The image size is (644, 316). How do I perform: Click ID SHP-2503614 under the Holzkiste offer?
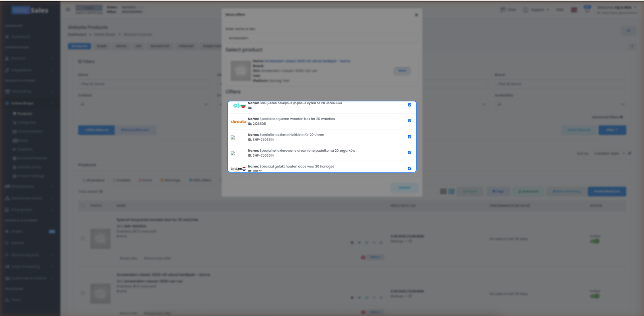pos(263,140)
